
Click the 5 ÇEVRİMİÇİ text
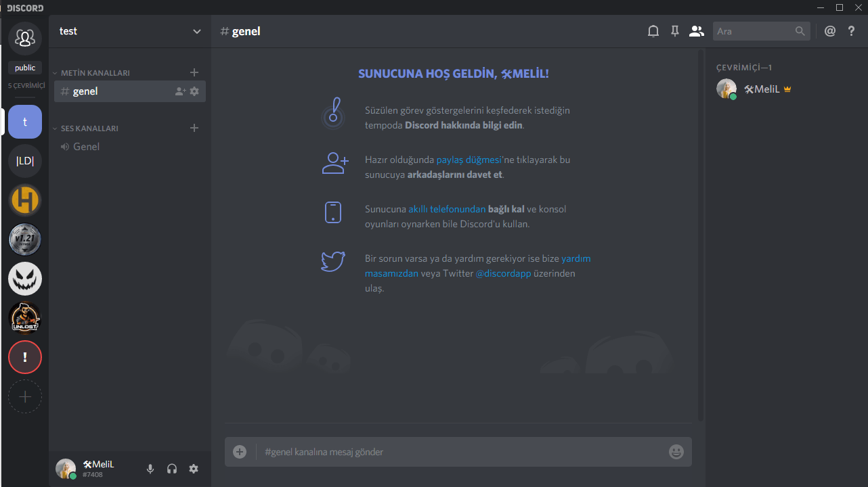coord(26,86)
